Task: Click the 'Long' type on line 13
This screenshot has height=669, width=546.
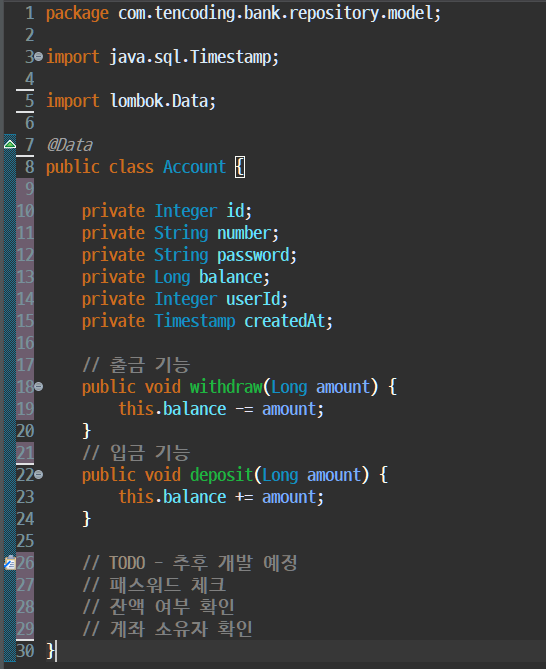Action: point(172,277)
